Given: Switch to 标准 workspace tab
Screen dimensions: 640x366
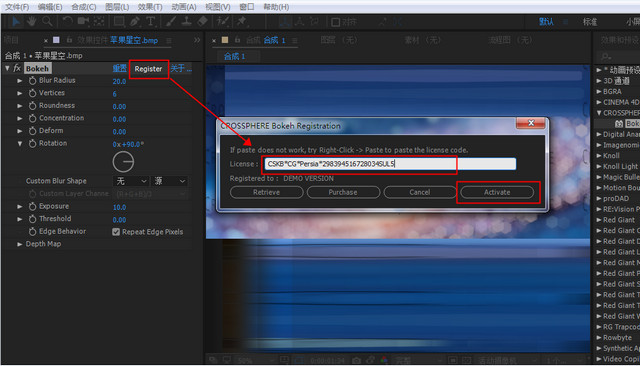Looking at the screenshot, I should pyautogui.click(x=590, y=22).
